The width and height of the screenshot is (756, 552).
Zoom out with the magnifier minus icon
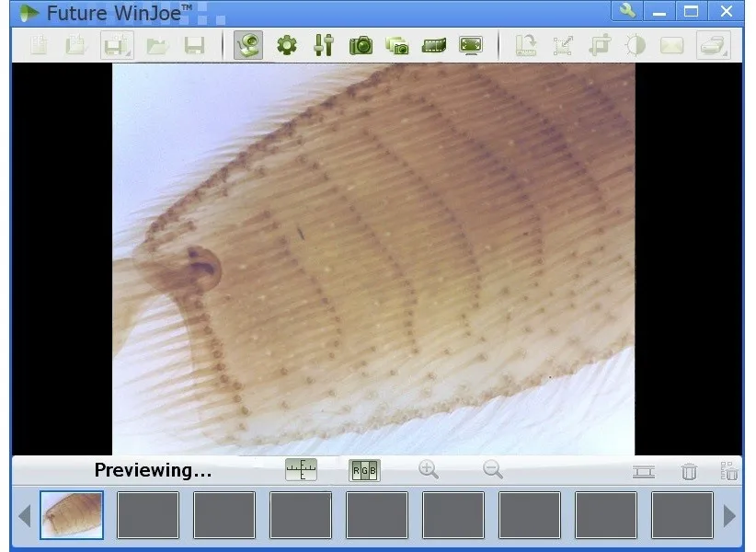493,470
